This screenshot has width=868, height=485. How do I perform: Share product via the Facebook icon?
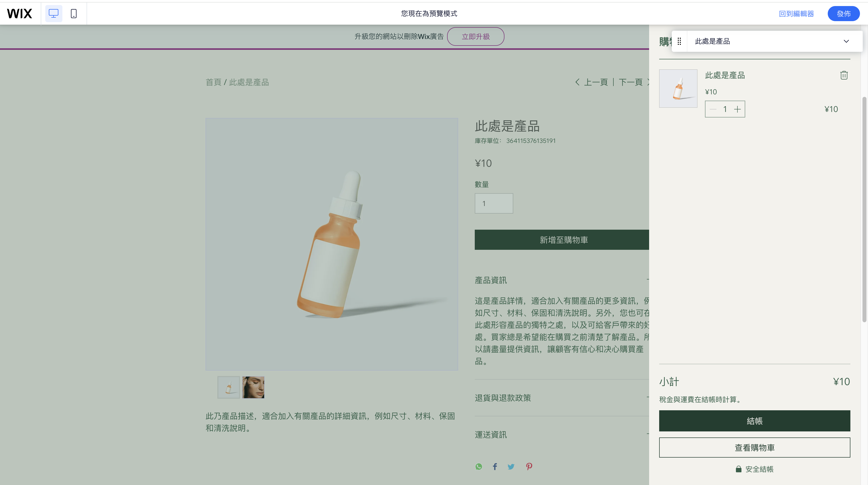click(495, 466)
